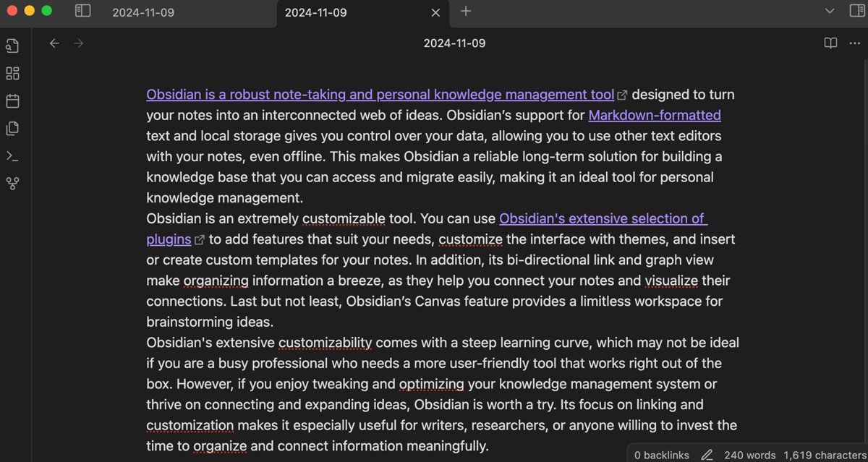The image size is (868, 462).
Task: Click the templates ribbon icon
Action: pyautogui.click(x=12, y=129)
